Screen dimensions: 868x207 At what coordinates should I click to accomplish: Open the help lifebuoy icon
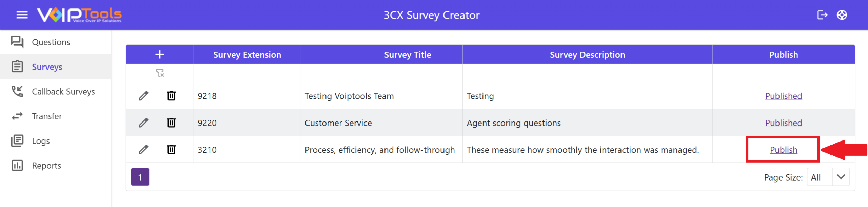coord(842,15)
